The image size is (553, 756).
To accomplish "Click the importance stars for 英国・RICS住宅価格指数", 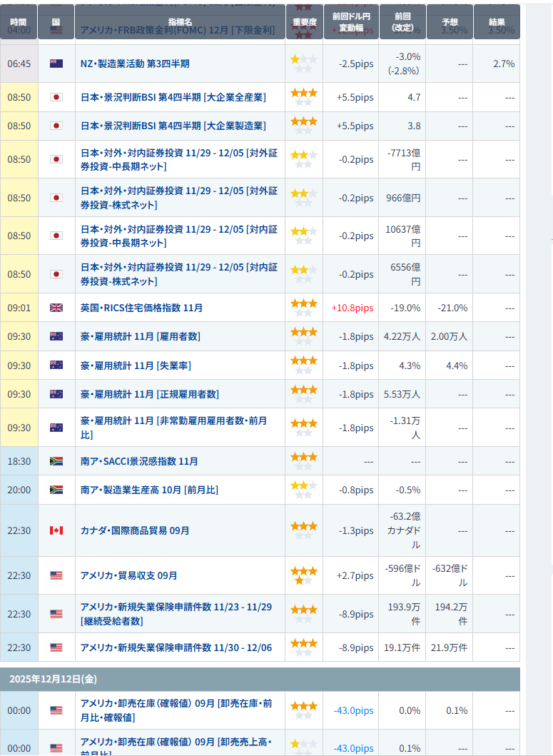I will tap(303, 308).
